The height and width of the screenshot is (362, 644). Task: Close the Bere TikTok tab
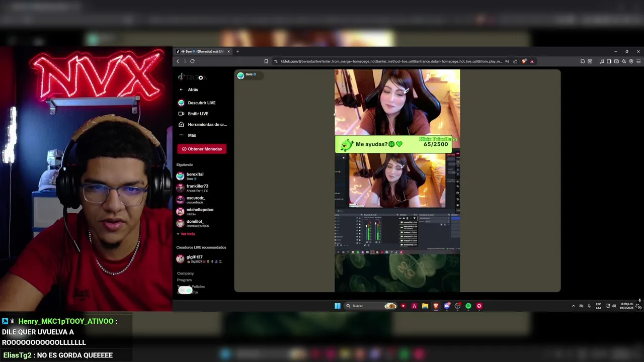tap(228, 51)
